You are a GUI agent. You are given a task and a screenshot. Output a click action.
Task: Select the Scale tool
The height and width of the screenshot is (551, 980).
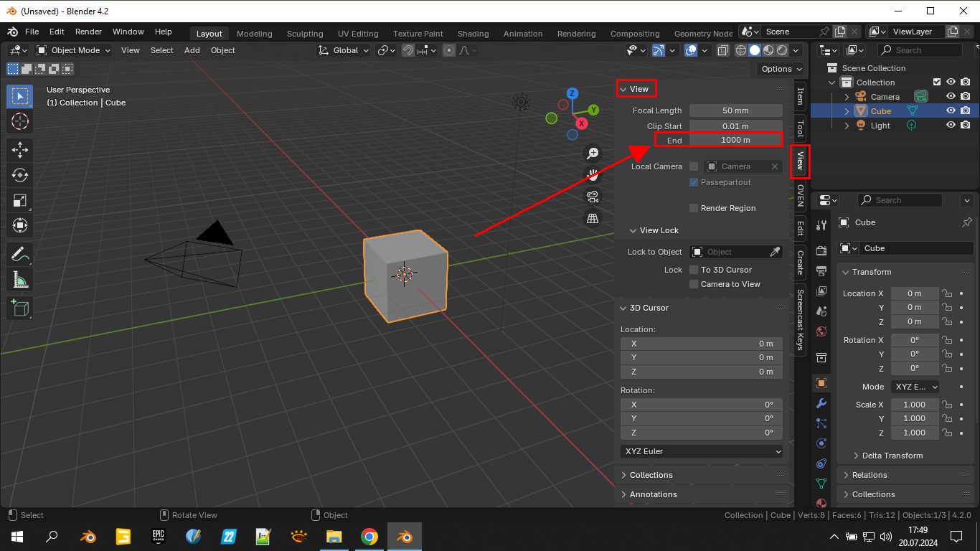tap(20, 200)
